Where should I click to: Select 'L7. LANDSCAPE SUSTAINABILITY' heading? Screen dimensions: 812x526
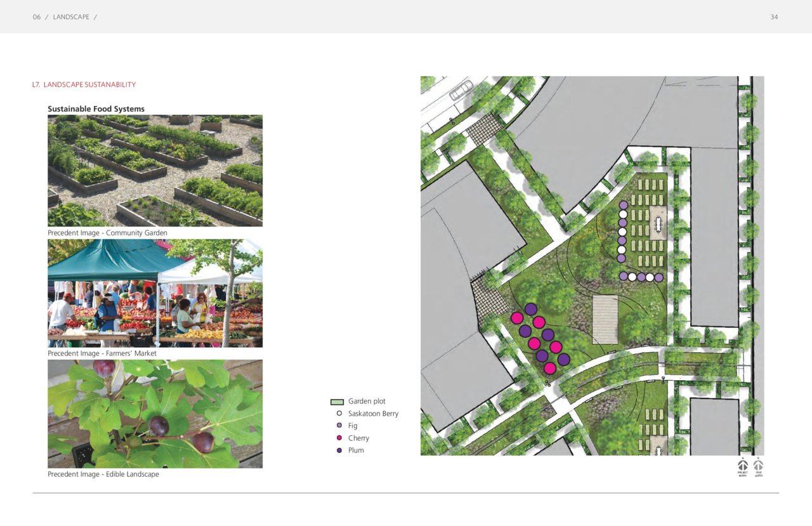[84, 84]
